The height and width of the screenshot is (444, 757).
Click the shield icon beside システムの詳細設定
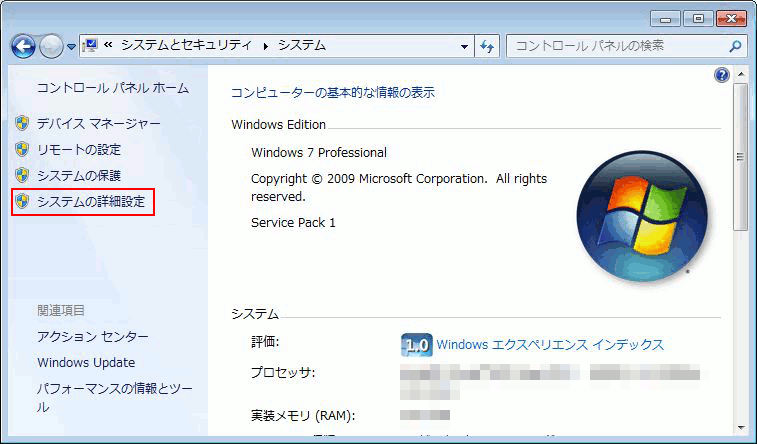(22, 202)
